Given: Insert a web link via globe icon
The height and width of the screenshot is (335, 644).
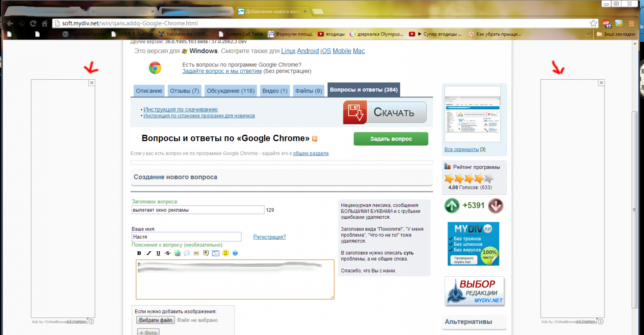Looking at the screenshot, I should [x=177, y=253].
